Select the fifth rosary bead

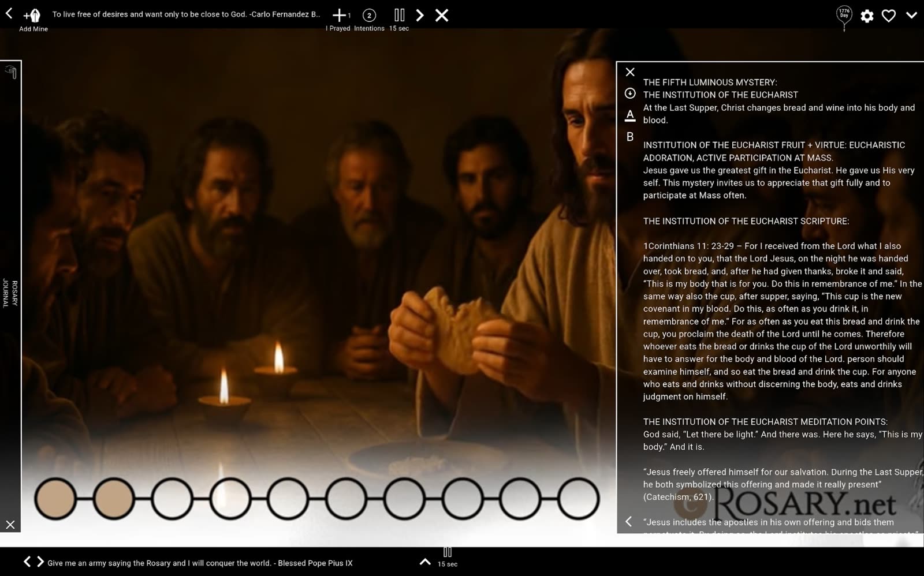pos(288,499)
